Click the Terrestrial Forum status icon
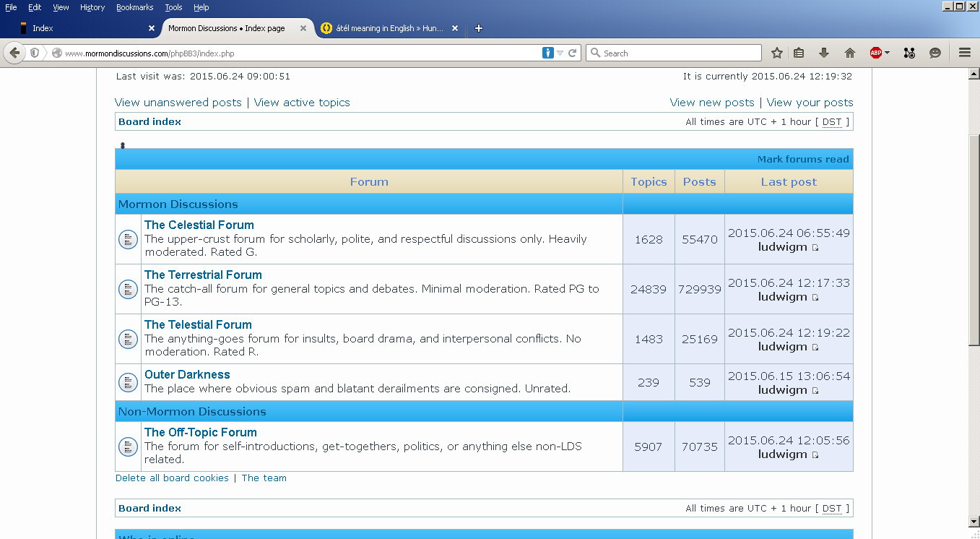Image resolution: width=980 pixels, height=539 pixels. click(128, 289)
